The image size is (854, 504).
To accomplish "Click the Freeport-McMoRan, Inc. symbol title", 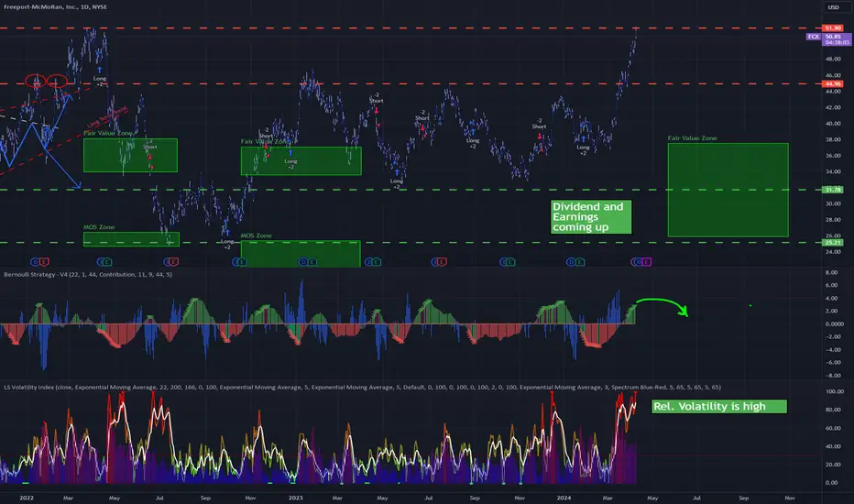I will pos(56,6).
